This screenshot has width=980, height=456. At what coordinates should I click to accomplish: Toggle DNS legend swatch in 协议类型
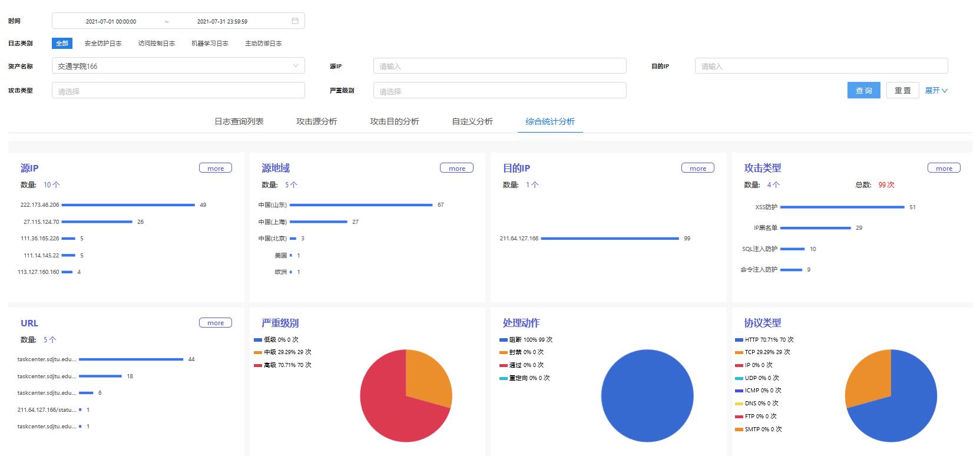pos(739,404)
